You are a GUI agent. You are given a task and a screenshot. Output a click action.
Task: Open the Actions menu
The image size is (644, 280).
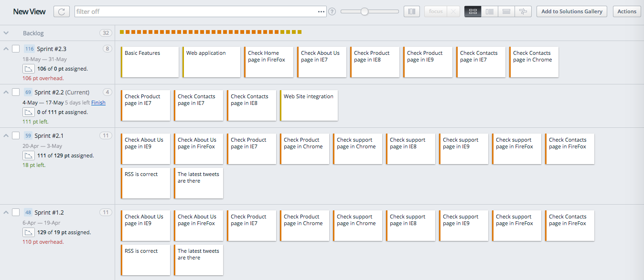(627, 11)
